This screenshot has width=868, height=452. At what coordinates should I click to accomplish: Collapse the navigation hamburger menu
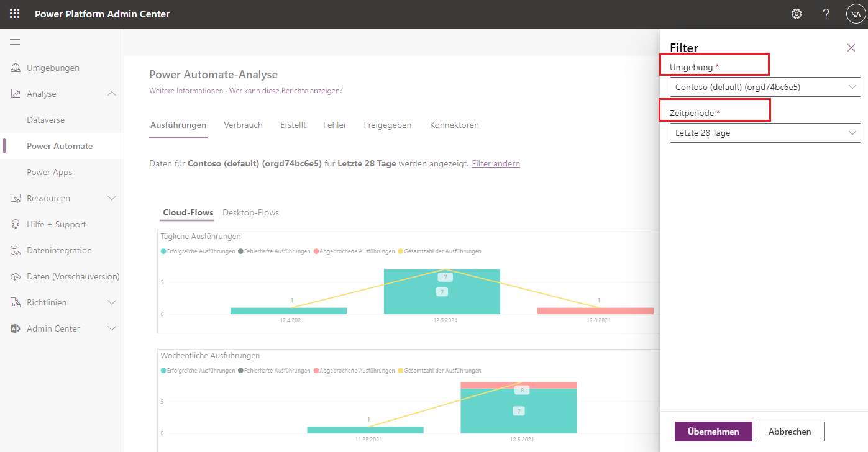point(15,42)
